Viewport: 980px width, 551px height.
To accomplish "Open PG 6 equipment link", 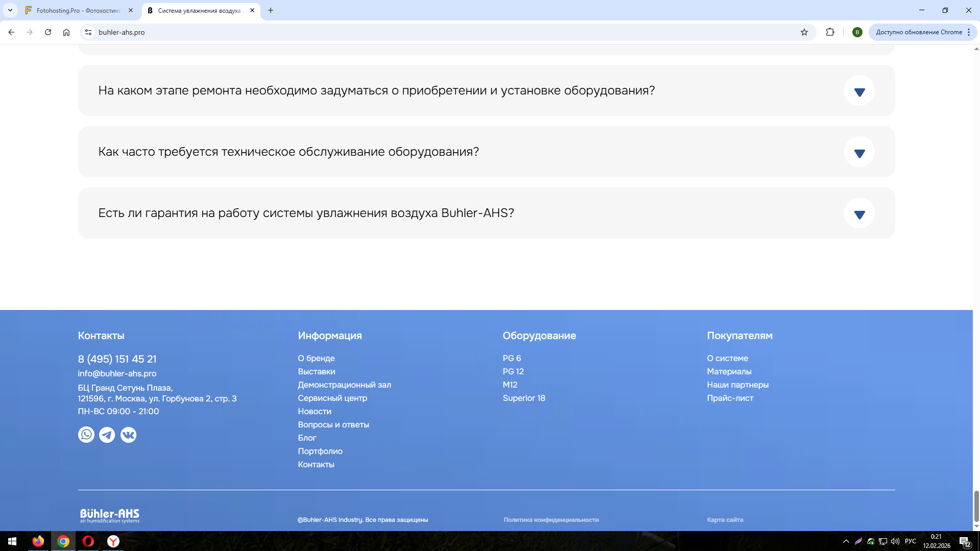I will 512,358.
